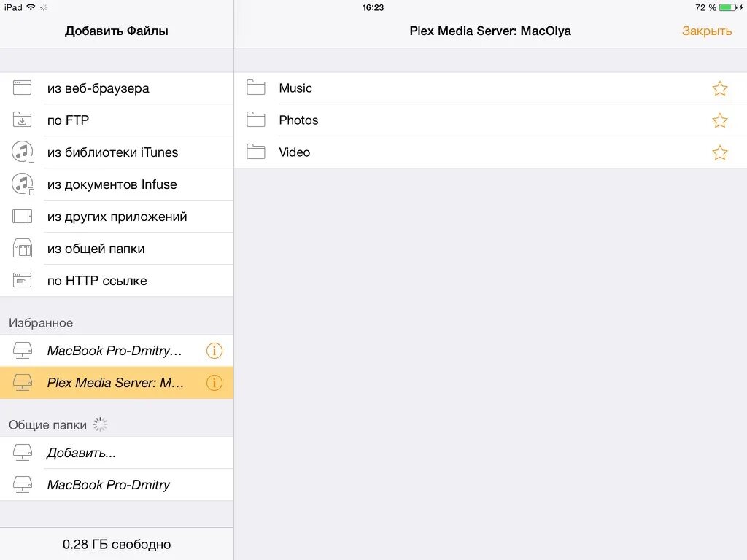Click the MacBook Pro-Dmitry shared folder server icon
The image size is (747, 560).
[x=22, y=485]
